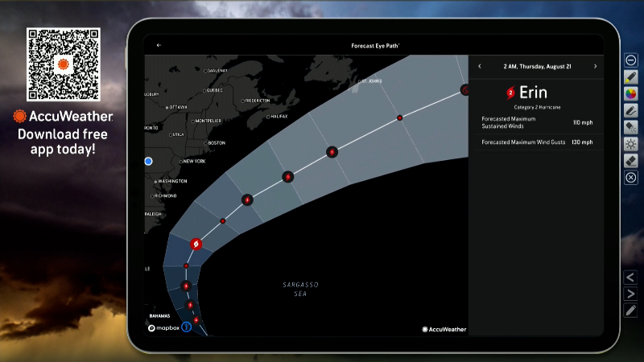This screenshot has width=644, height=362.
Task: Select the small red point past Halifax
Action: click(x=399, y=117)
